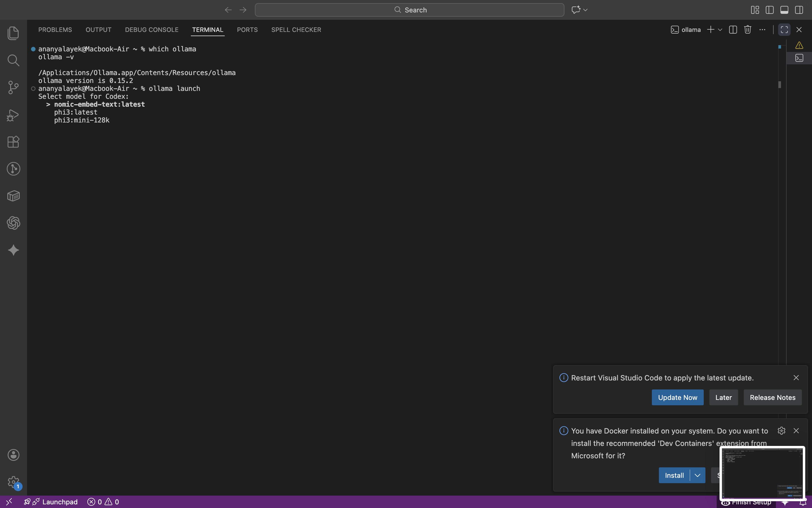
Task: Open Release Notes
Action: coord(773,397)
